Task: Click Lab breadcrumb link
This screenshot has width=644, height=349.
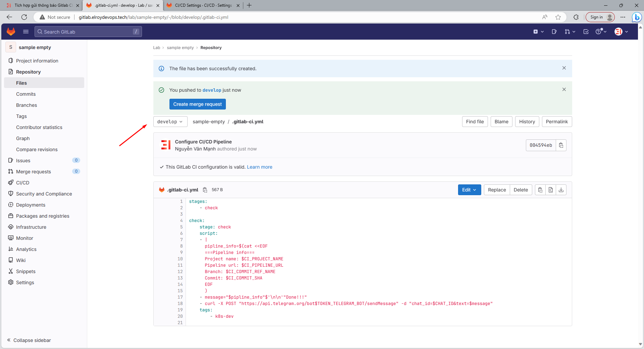Action: [x=156, y=48]
